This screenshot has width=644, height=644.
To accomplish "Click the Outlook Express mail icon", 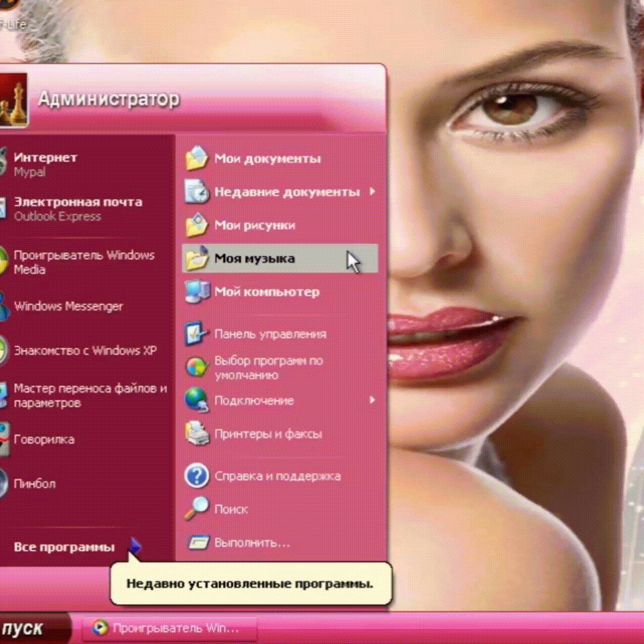I will coord(3,209).
